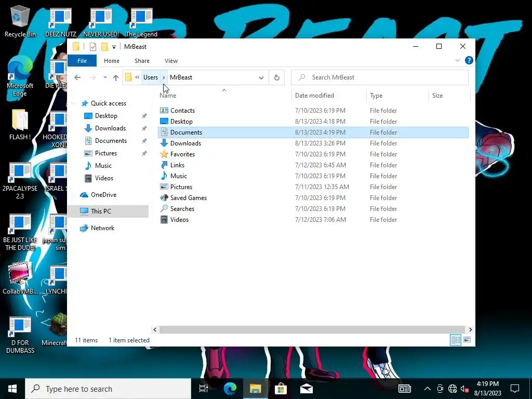Click the horizontal scrollbar track
The image size is (532, 399).
(312, 329)
